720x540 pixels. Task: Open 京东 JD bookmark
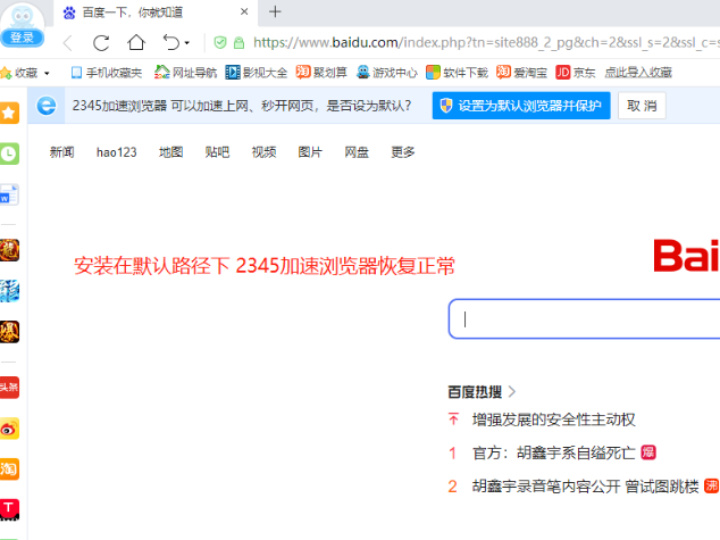575,73
